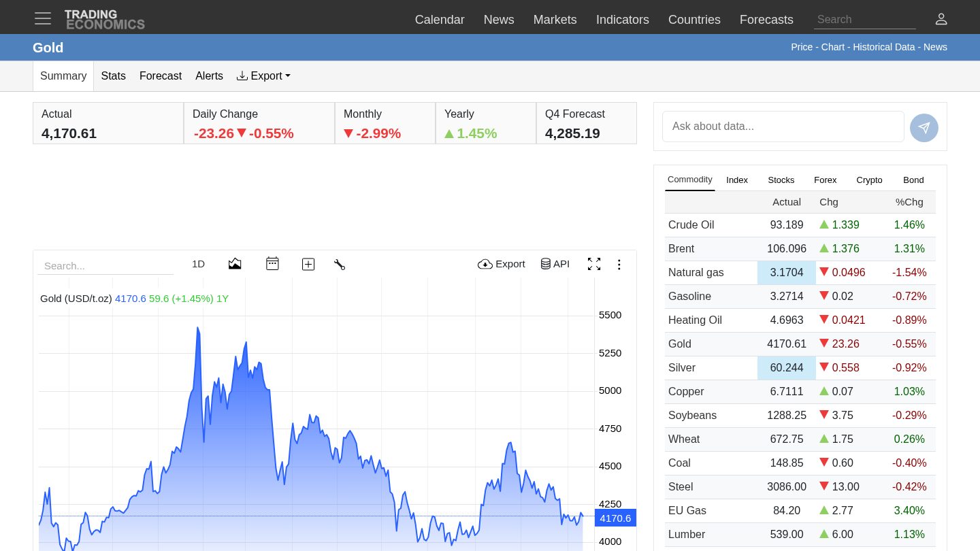Screen dimensions: 980x551
Task: Open the Crude Oil commodity link
Action: 691,224
